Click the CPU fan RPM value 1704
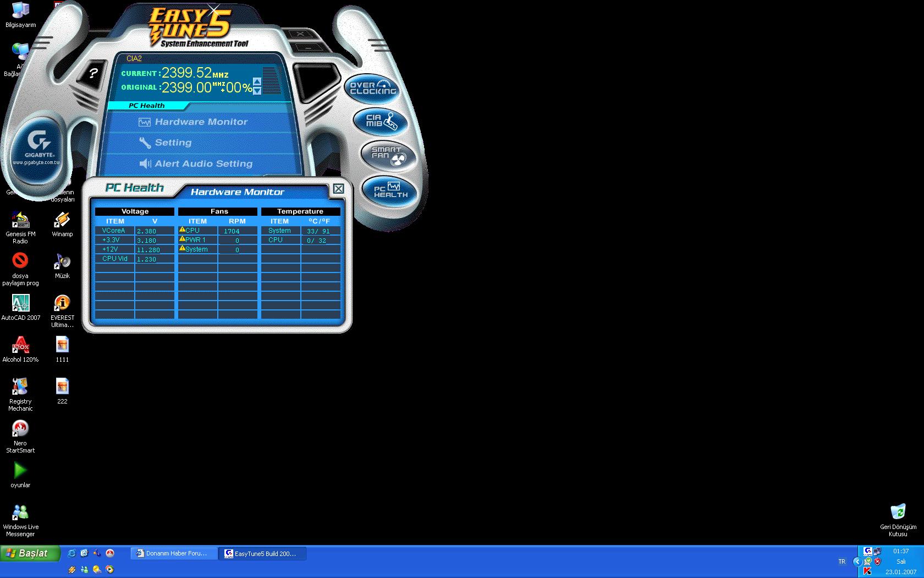 pyautogui.click(x=232, y=231)
